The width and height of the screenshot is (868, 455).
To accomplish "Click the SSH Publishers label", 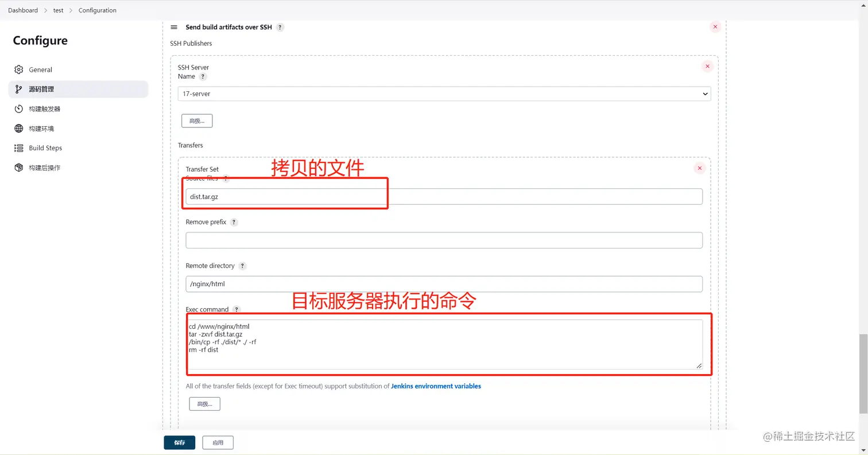I will click(191, 44).
